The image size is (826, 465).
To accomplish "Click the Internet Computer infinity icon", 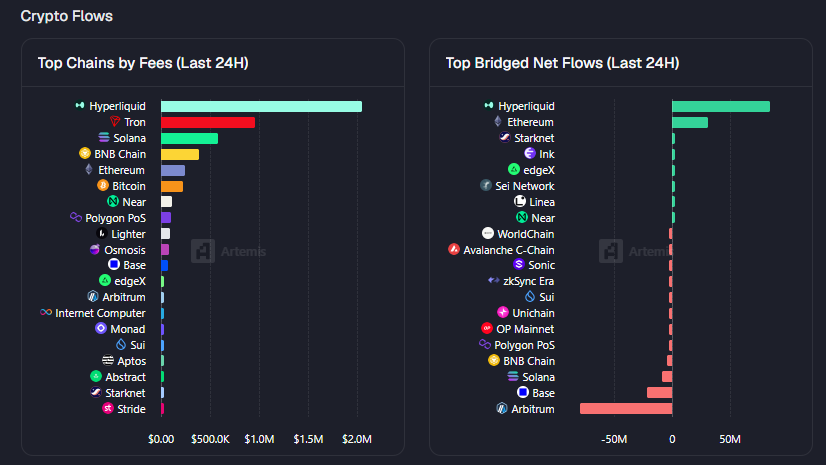I will coord(46,312).
